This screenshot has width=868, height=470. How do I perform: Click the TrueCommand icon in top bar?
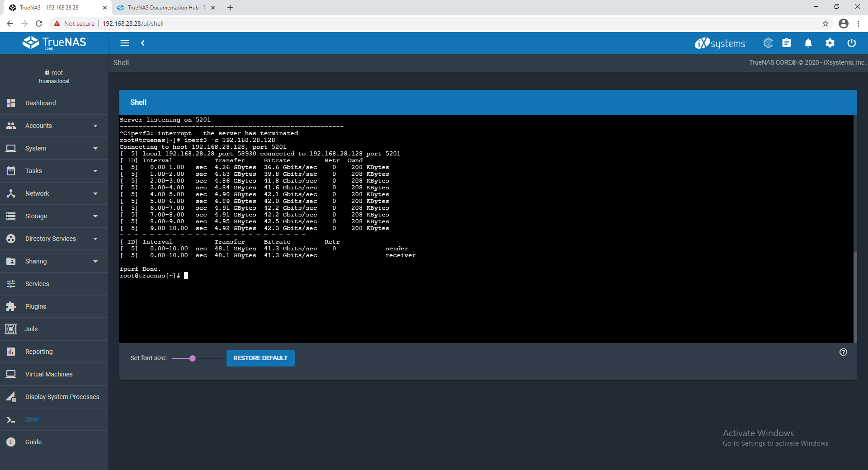(768, 43)
